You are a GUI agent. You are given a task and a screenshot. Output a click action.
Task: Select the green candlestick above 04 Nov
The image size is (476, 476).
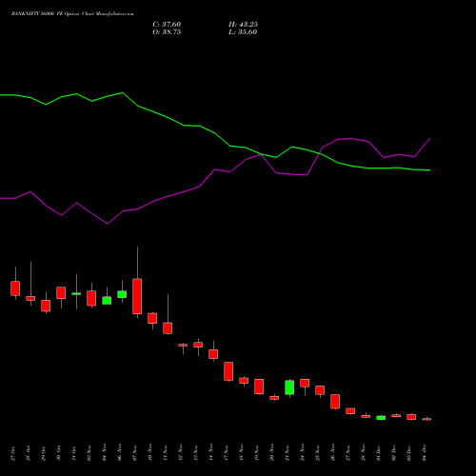(107, 301)
